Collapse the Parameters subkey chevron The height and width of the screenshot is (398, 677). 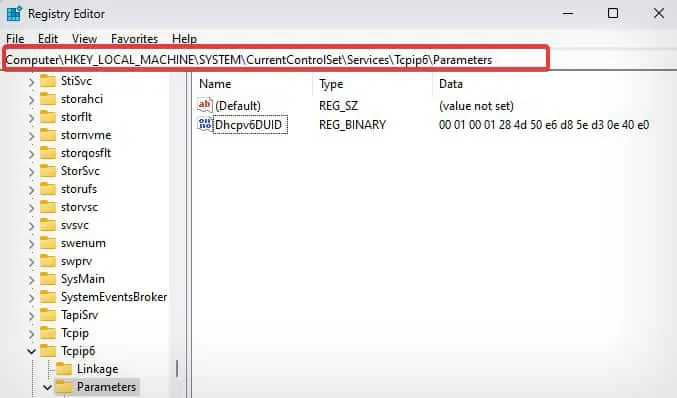47,388
